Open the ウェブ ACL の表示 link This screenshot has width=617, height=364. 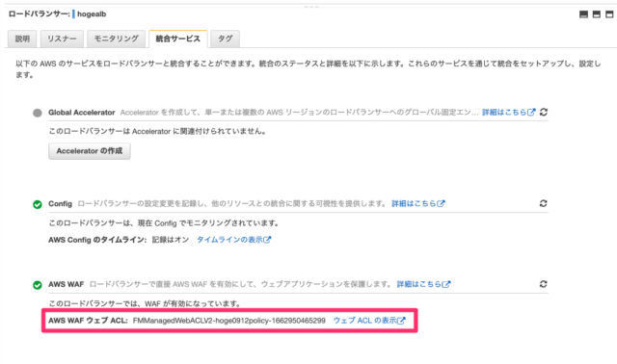tap(369, 321)
